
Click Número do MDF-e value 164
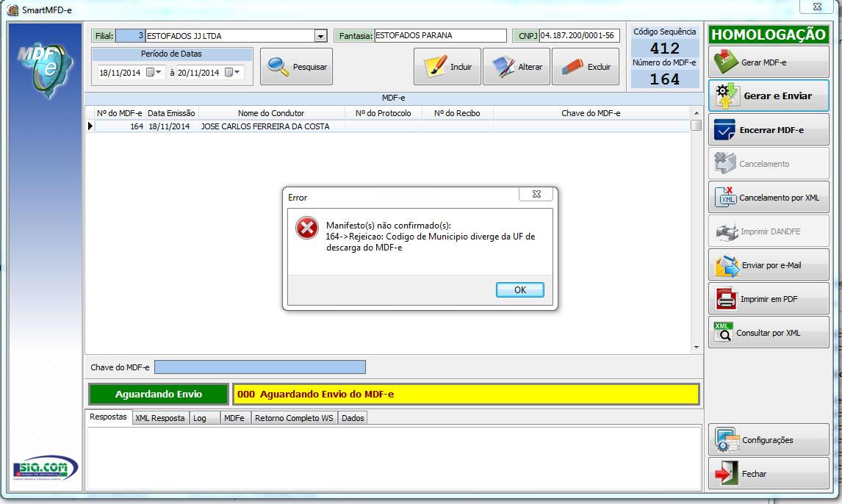pyautogui.click(x=665, y=79)
